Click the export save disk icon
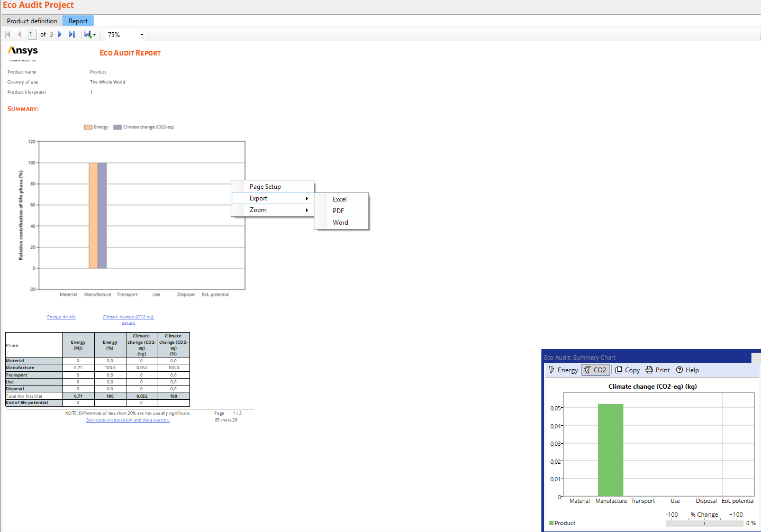 tap(87, 34)
